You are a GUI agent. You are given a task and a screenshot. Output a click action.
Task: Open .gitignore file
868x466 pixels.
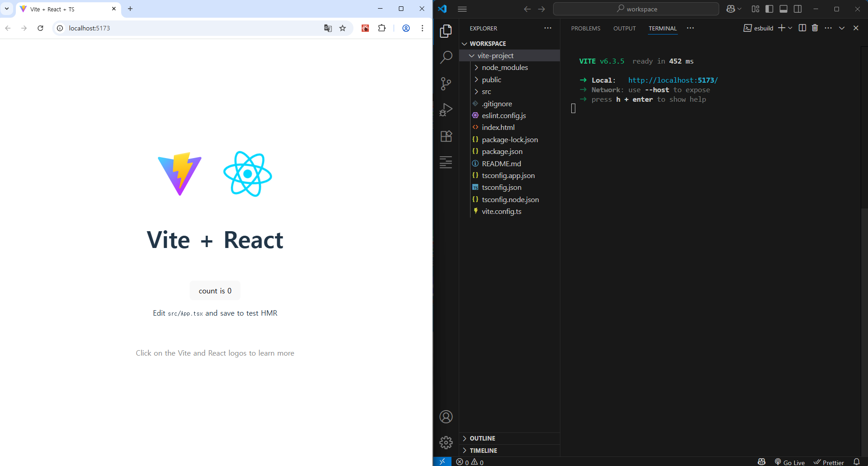510,104
